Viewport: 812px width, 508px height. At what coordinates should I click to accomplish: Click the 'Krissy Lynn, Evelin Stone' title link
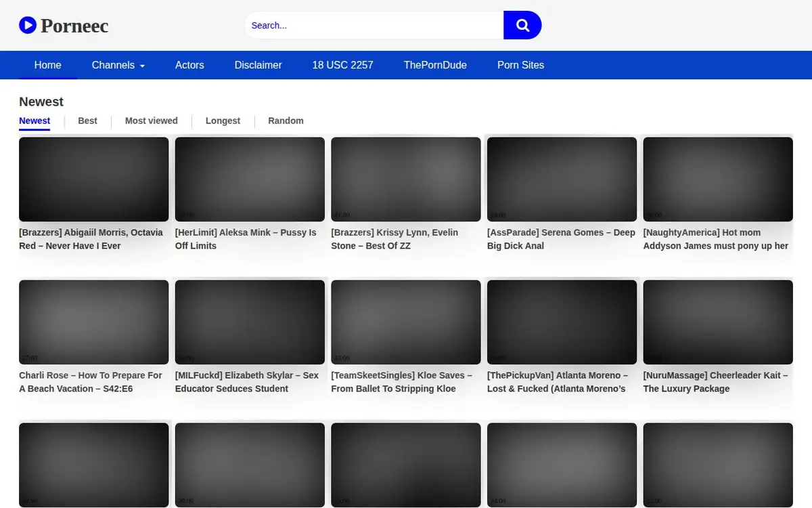click(x=394, y=239)
